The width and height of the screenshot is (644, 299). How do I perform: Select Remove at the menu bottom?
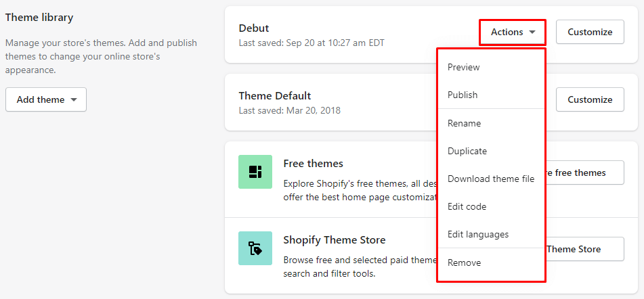[465, 262]
